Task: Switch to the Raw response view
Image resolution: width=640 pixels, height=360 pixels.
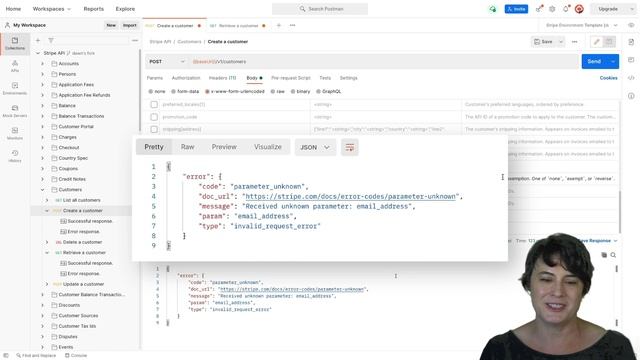Action: pos(187,147)
